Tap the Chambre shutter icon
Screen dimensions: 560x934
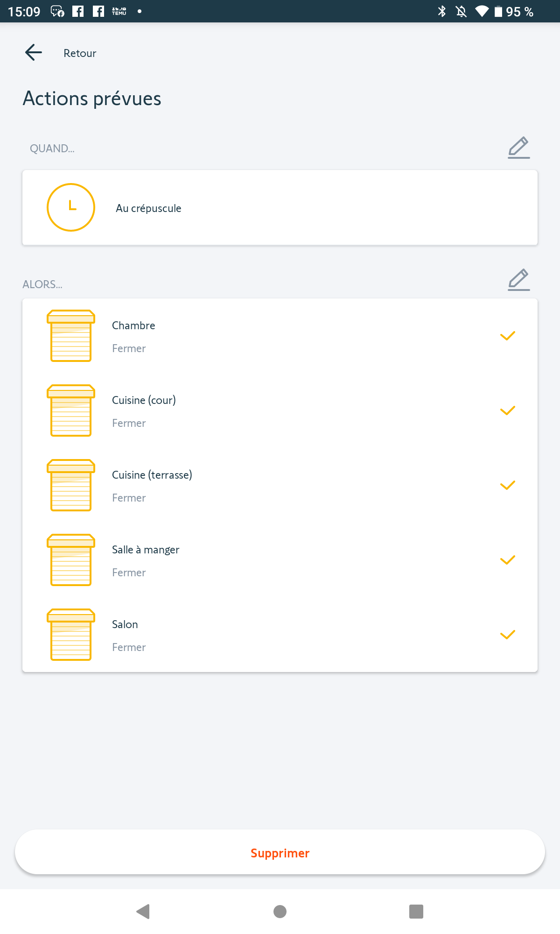[71, 336]
